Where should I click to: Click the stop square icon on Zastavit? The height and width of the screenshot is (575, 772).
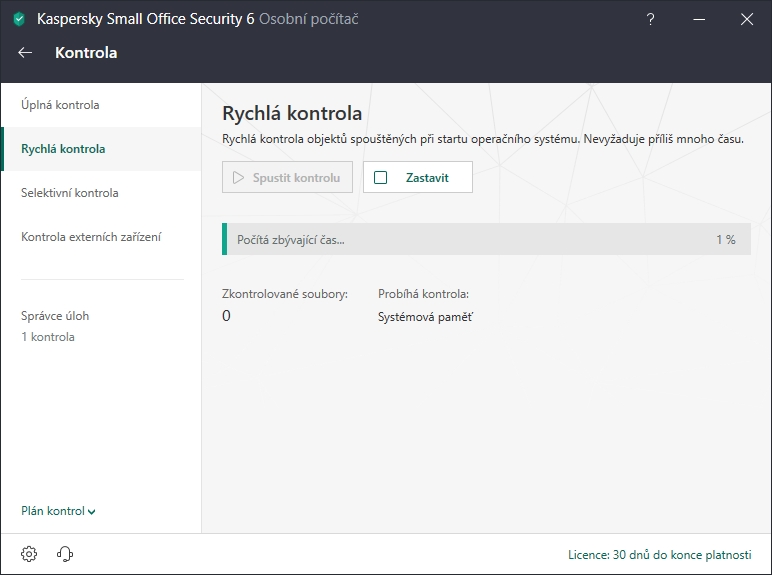pos(380,178)
